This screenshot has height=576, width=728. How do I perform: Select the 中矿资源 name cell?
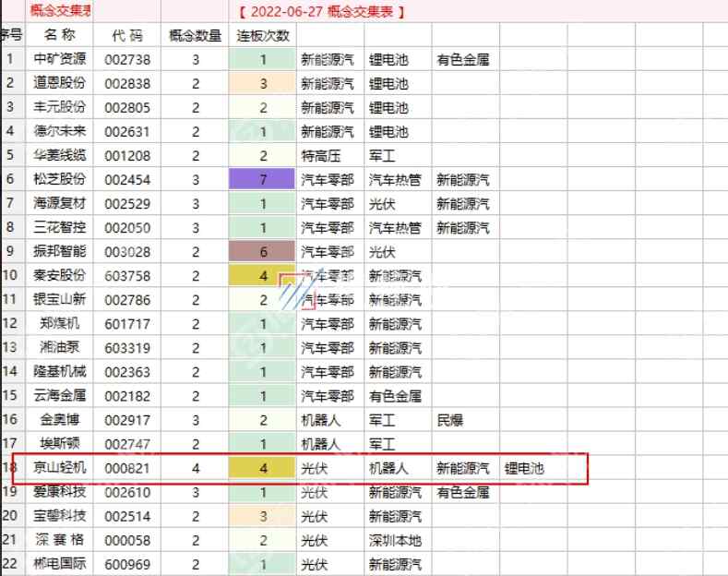[60, 59]
